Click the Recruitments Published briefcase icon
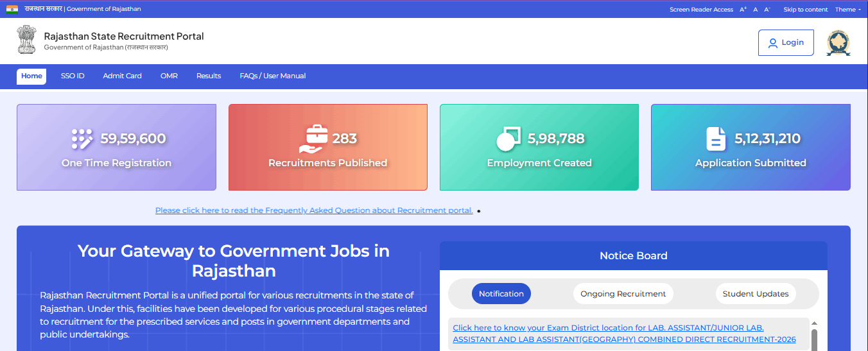The width and height of the screenshot is (868, 351). point(314,139)
